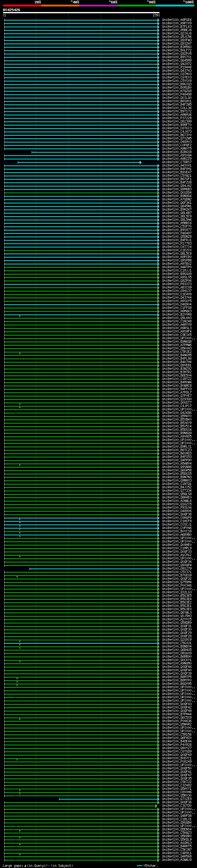Click the cyan alignment bar for O81279
This screenshot has width=197, height=868.
tap(94, 569)
